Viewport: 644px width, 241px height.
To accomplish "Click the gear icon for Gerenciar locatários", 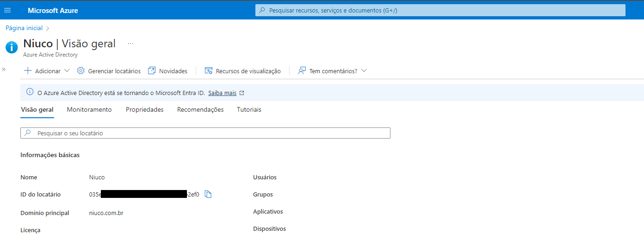I will [81, 71].
